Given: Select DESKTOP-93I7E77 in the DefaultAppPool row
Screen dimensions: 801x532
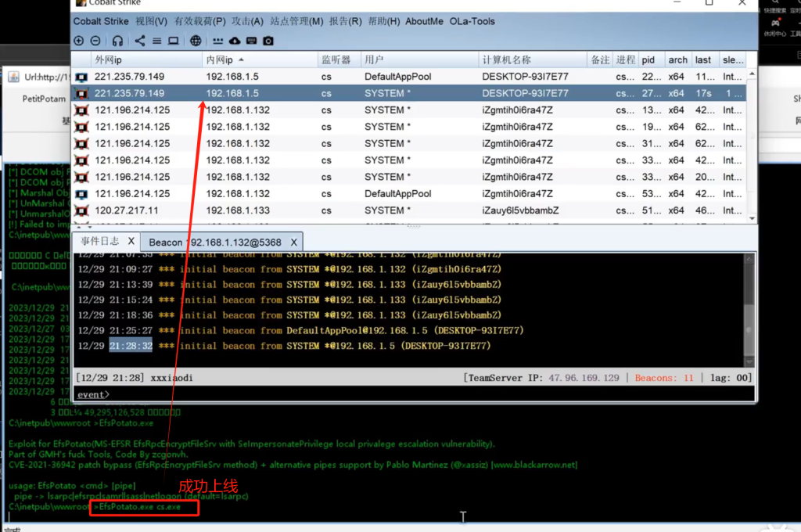Looking at the screenshot, I should coord(525,77).
